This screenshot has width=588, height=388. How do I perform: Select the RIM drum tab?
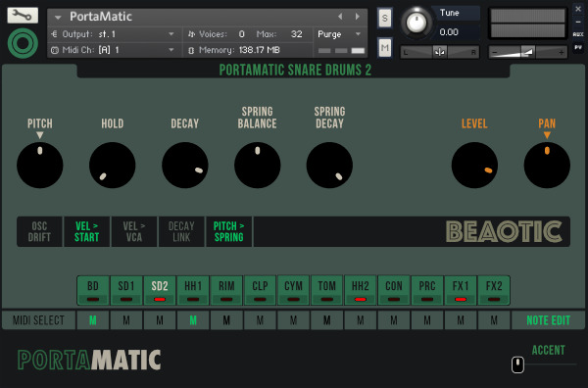pos(226,290)
